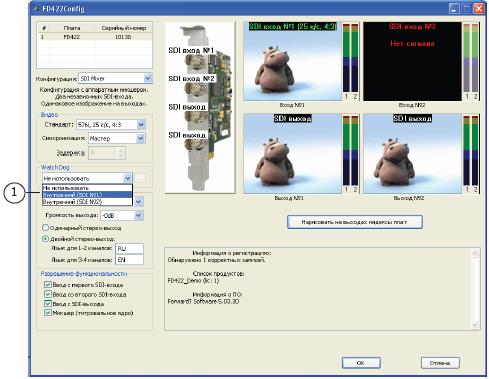
Task: Click the '...' button beside WatchDog dropdown
Action: [x=140, y=178]
